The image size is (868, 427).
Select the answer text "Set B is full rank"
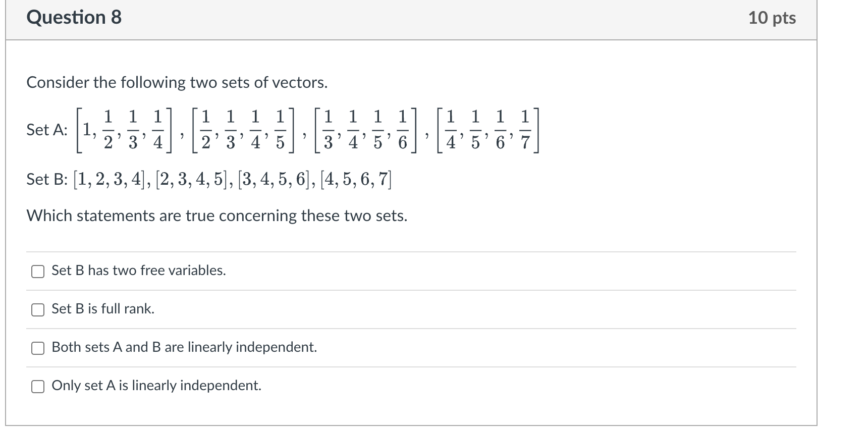pyautogui.click(x=102, y=309)
